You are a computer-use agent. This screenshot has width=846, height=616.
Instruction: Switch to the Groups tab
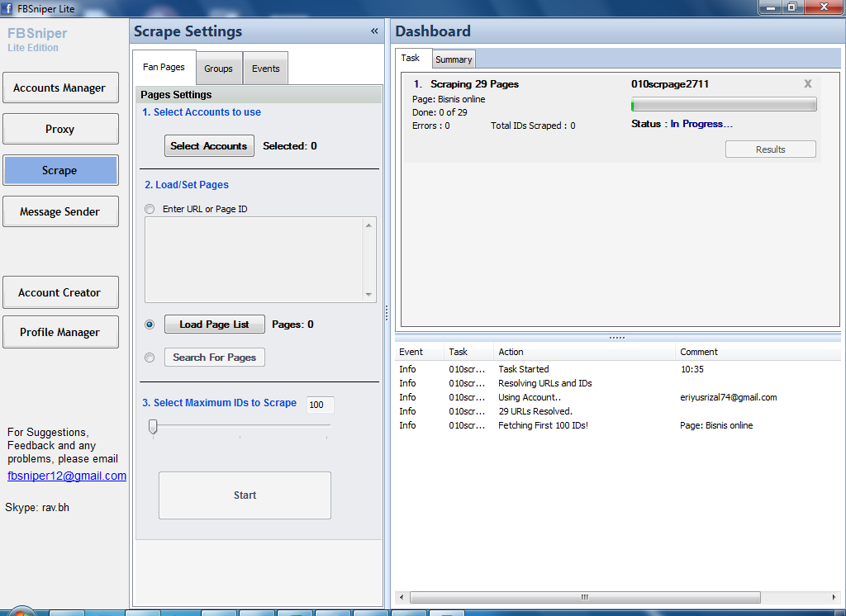(218, 69)
